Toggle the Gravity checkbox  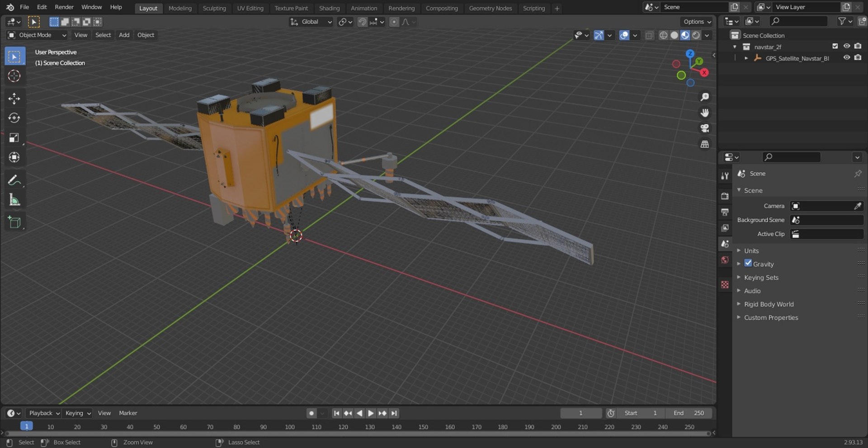pyautogui.click(x=748, y=264)
